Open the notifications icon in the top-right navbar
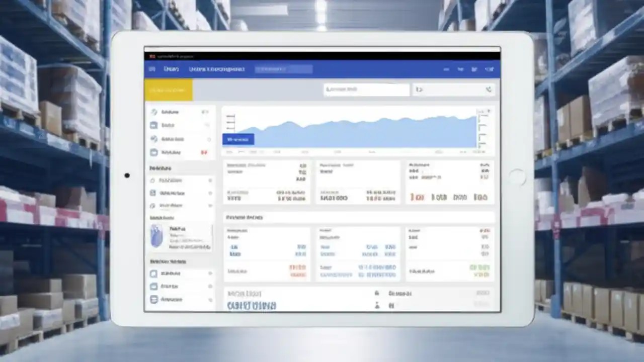The height and width of the screenshot is (362, 644). click(x=475, y=69)
